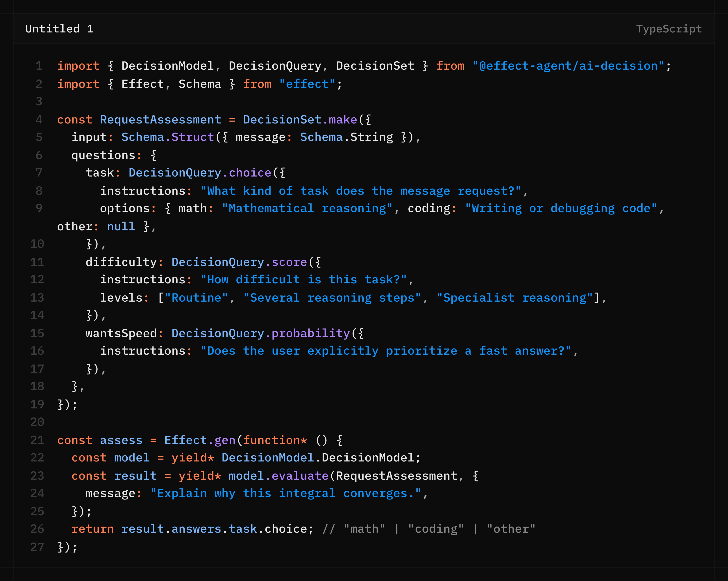Click model.evaluate on line 23

pyautogui.click(x=279, y=476)
